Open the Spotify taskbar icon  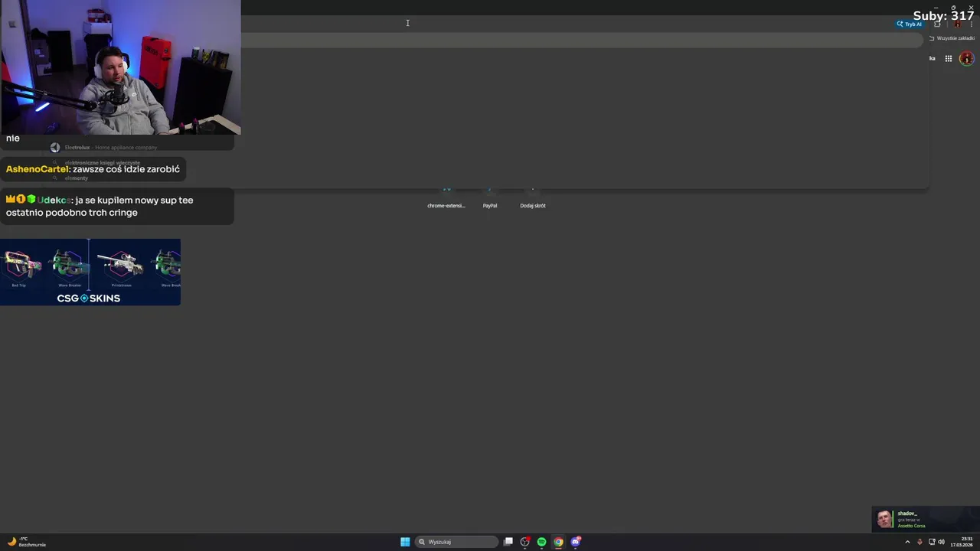click(541, 542)
